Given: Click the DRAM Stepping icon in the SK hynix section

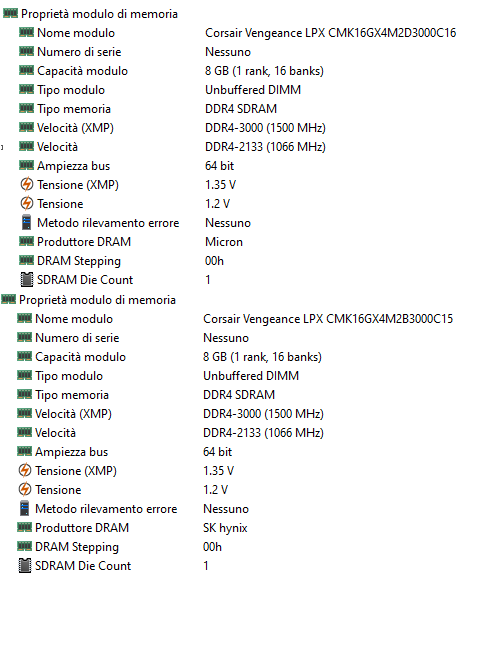Looking at the screenshot, I should (x=24, y=546).
